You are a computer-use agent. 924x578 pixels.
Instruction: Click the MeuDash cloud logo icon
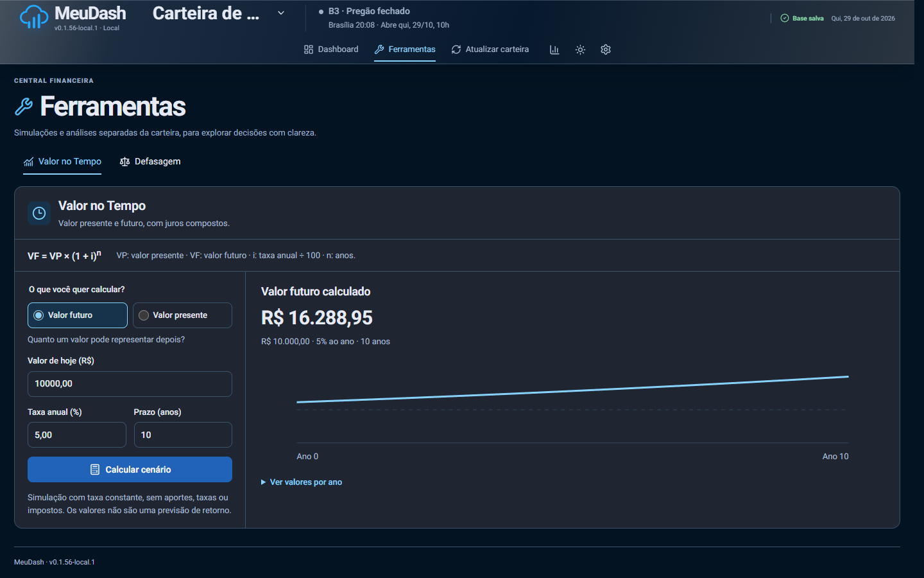click(x=34, y=17)
